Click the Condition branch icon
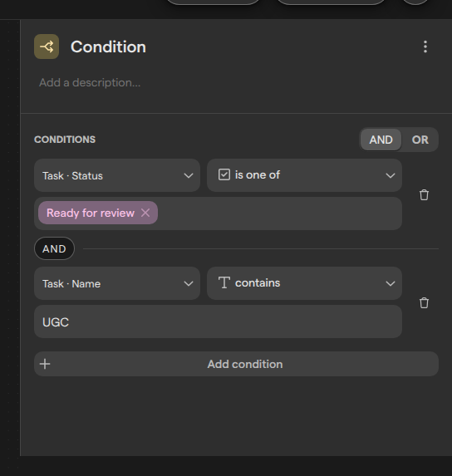Screen dimensions: 452x476 pyautogui.click(x=47, y=47)
